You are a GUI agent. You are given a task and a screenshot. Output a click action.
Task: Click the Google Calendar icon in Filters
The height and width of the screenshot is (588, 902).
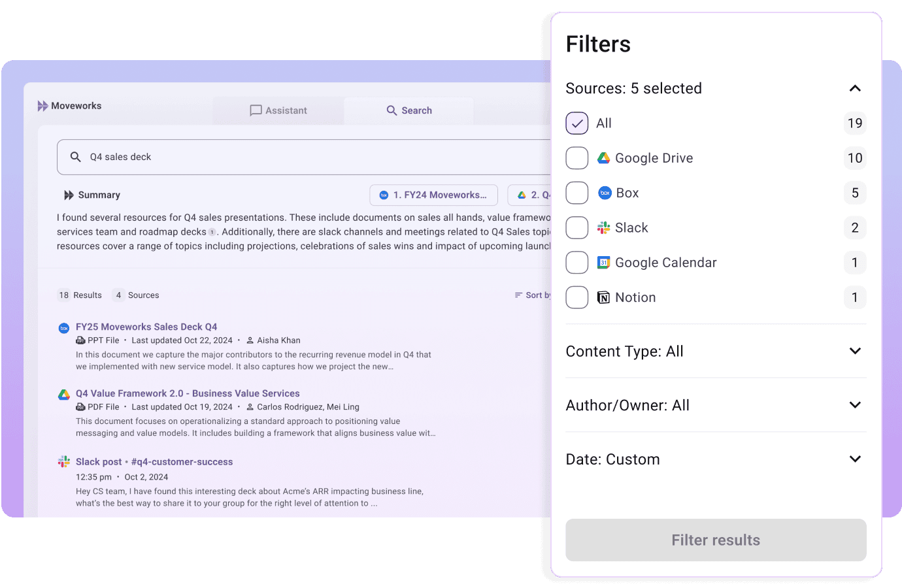click(x=603, y=262)
